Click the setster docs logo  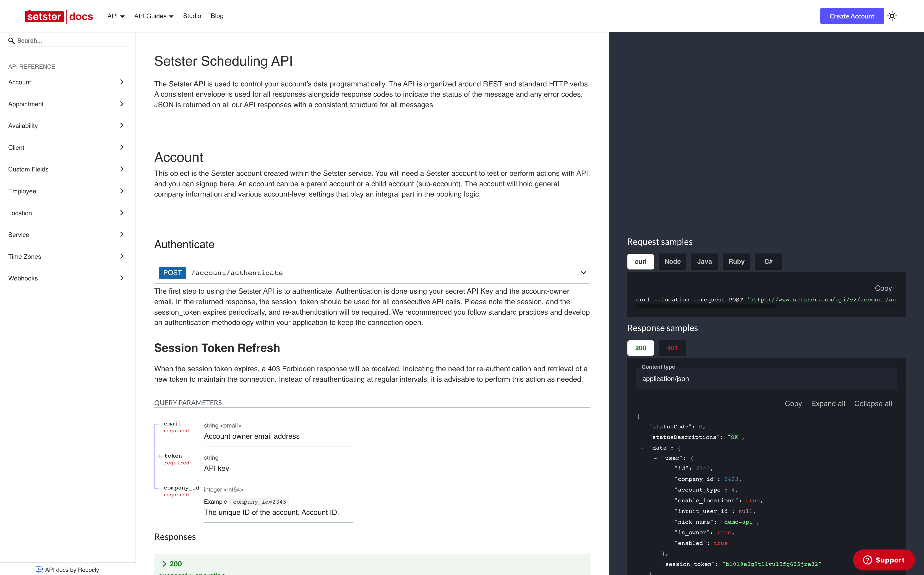(x=59, y=16)
